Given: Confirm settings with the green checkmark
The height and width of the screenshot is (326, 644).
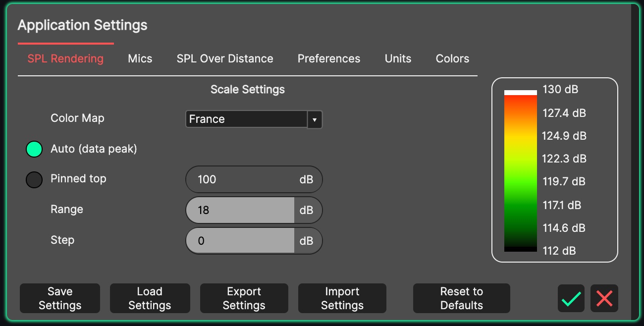Looking at the screenshot, I should pyautogui.click(x=571, y=298).
